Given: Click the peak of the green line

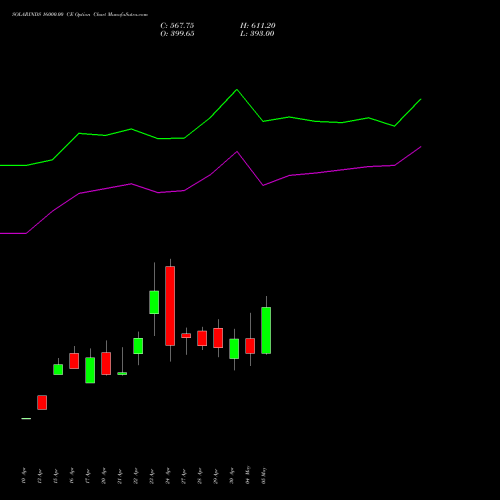Looking at the screenshot, I should coord(237,90).
